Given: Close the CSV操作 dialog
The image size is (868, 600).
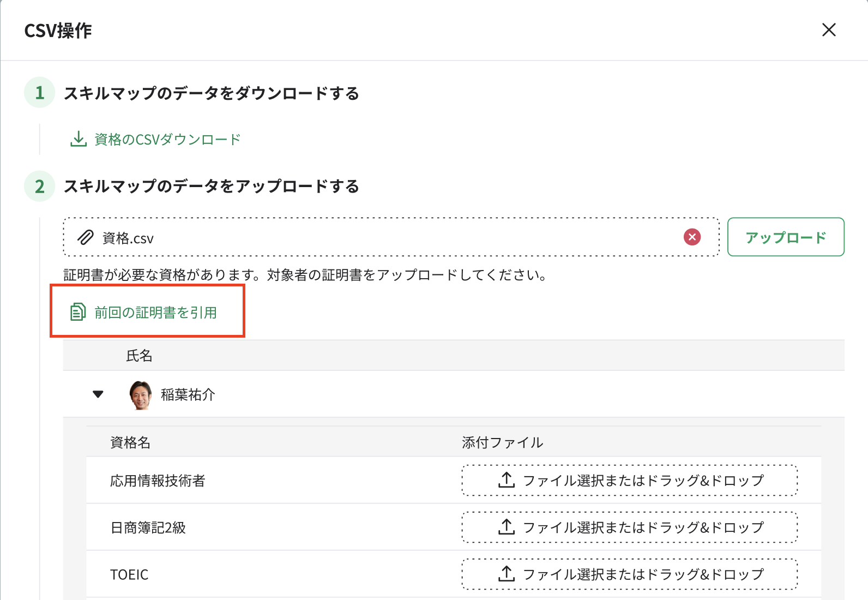Looking at the screenshot, I should [829, 30].
